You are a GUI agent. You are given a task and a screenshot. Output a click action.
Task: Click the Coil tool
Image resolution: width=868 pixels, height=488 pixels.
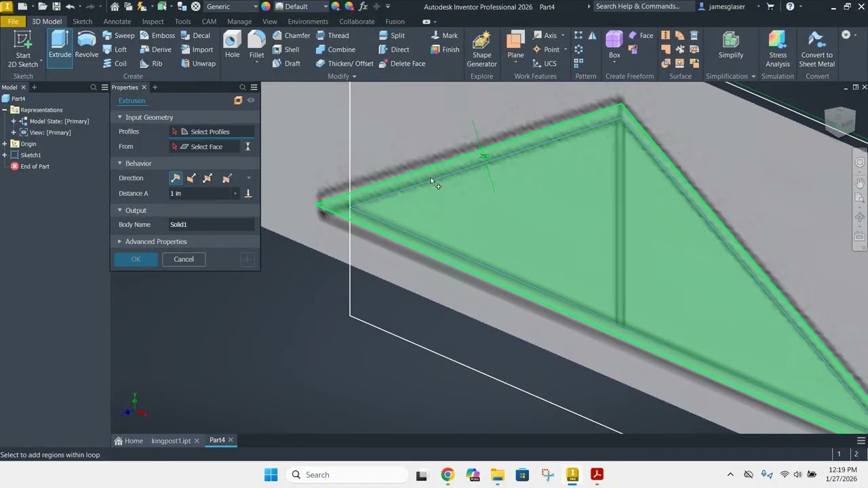click(x=115, y=64)
